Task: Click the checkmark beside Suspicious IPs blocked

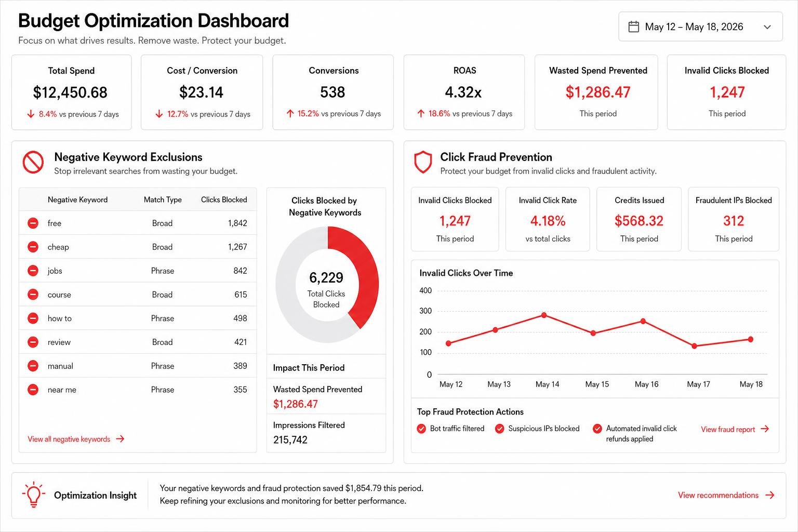Action: [x=499, y=429]
